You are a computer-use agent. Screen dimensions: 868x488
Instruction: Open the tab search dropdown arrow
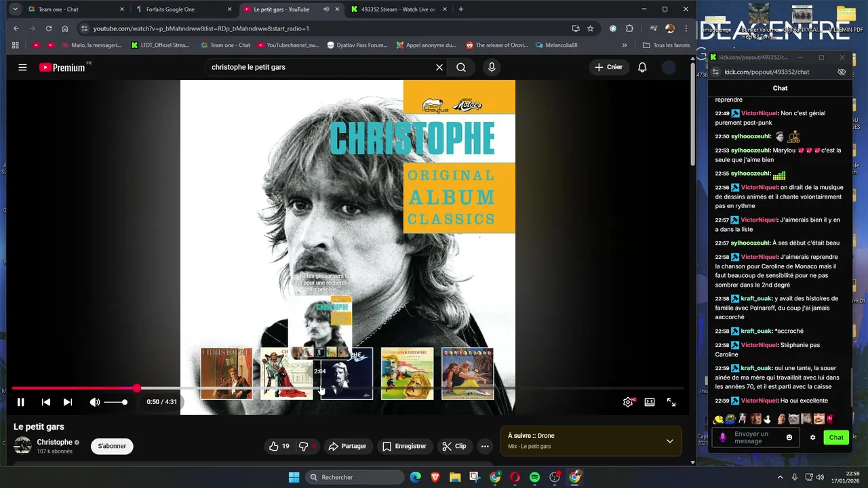[x=15, y=9]
